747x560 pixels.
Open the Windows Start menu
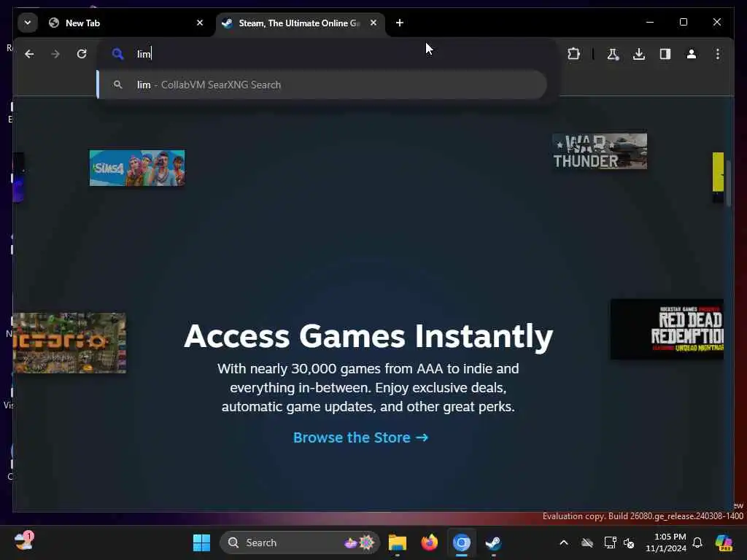(x=201, y=542)
